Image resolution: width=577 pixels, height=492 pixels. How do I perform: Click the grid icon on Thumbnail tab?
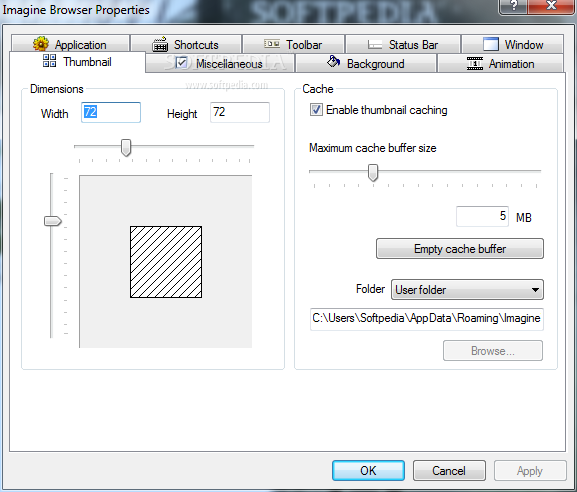tap(49, 61)
